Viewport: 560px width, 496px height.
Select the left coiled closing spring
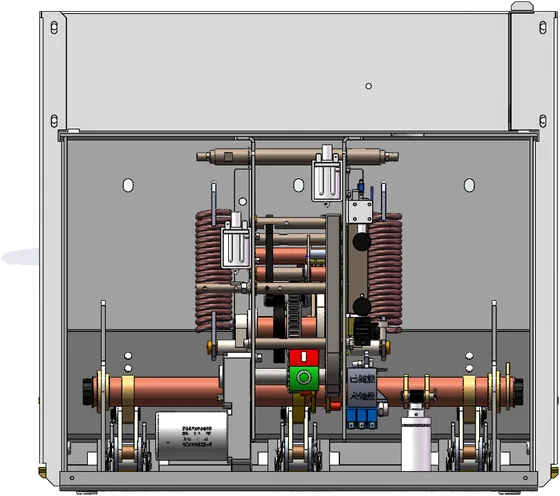213,271
